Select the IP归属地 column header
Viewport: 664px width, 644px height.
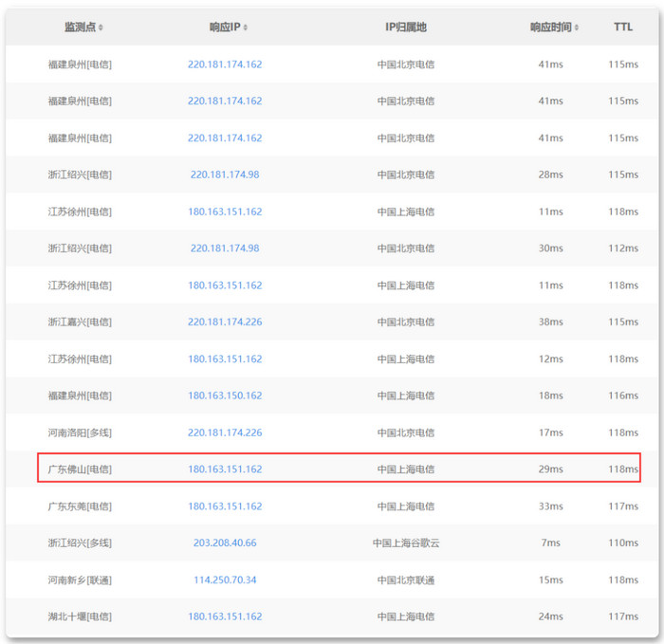[406, 28]
